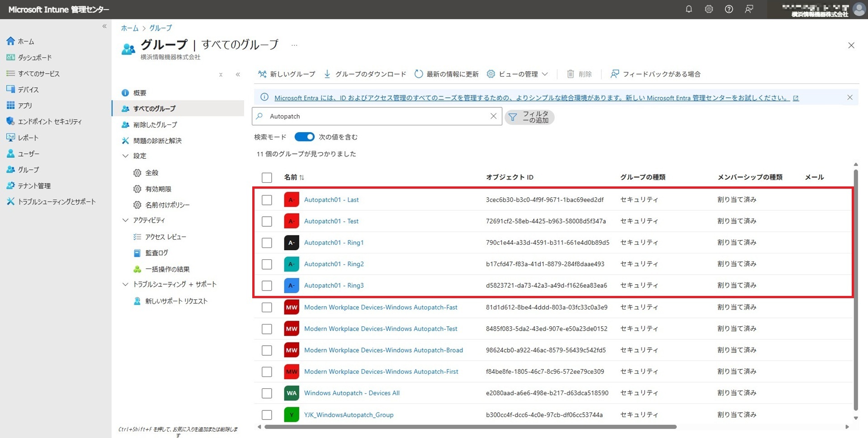
Task: Collapse the resource menu double-chevron
Action: (238, 75)
